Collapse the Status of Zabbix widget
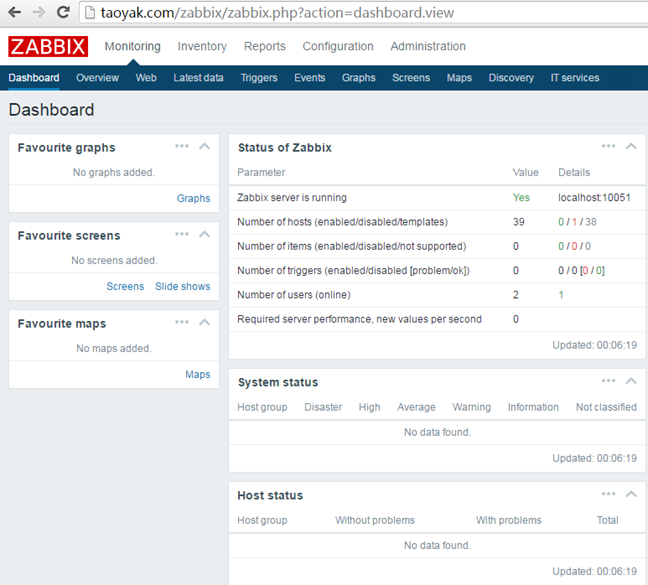Image resolution: width=648 pixels, height=585 pixels. tap(631, 146)
